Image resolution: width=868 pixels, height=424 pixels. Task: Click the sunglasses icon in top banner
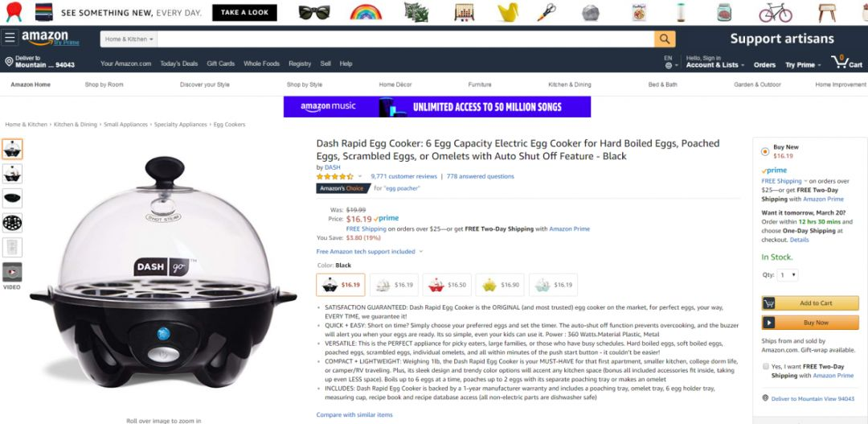click(314, 12)
